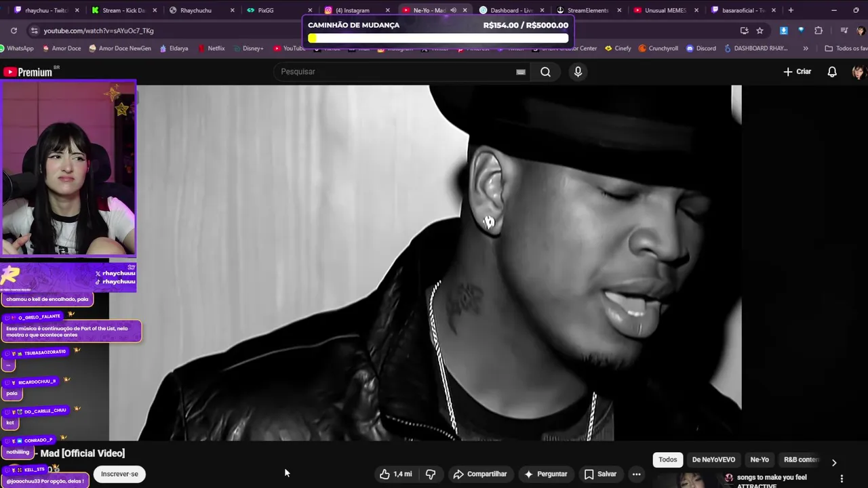Dislike the video with thumbs down

[431, 474]
